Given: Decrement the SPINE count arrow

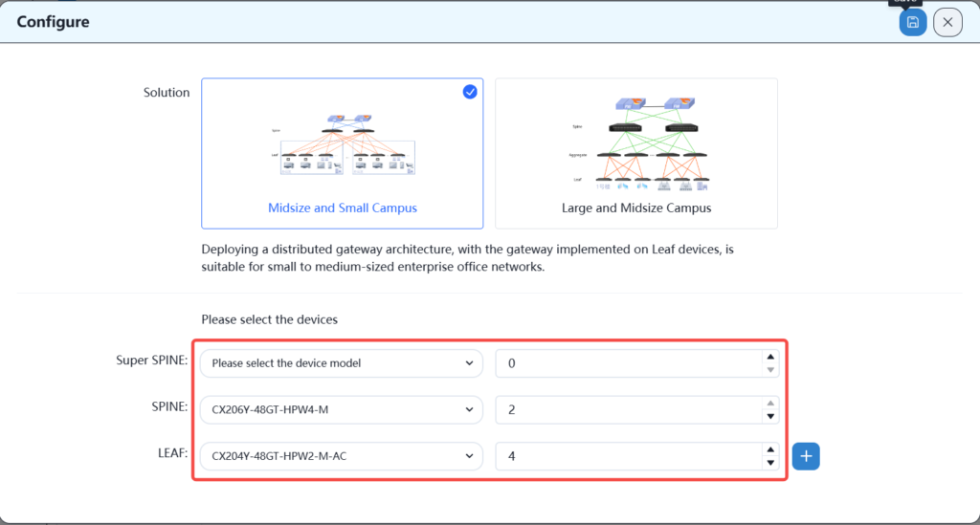Looking at the screenshot, I should [x=770, y=416].
